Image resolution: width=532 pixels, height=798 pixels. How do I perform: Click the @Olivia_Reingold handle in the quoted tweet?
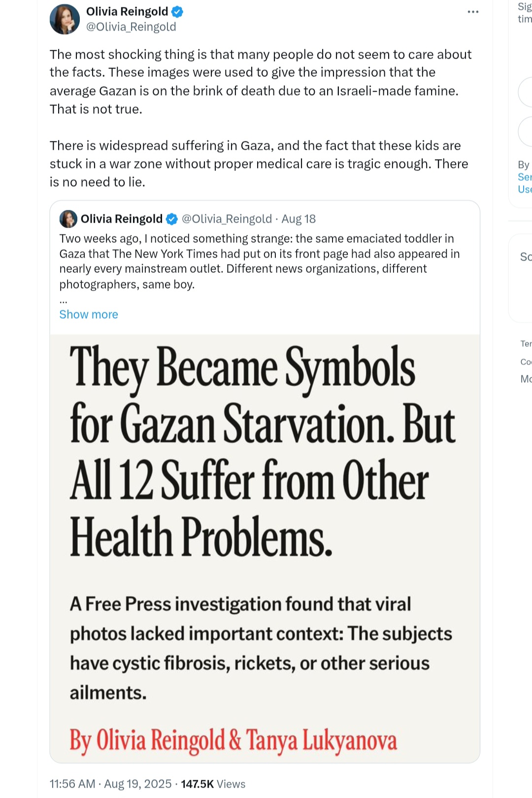tap(227, 219)
